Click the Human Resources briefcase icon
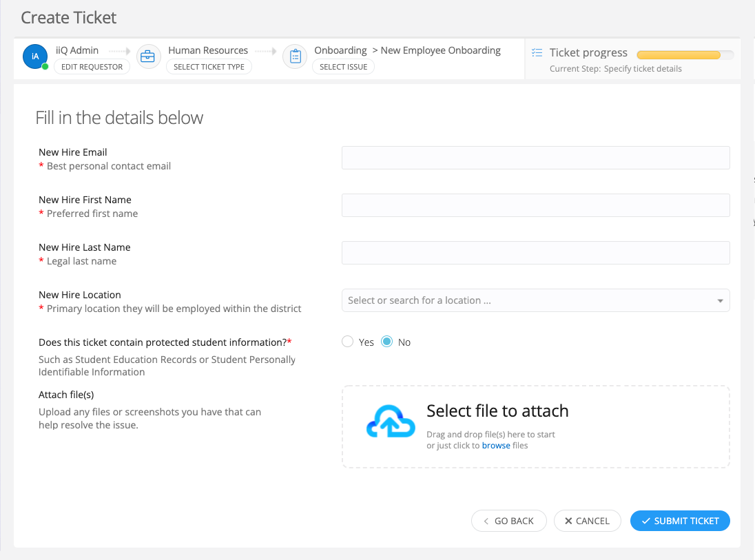Image resolution: width=755 pixels, height=560 pixels. (x=148, y=56)
